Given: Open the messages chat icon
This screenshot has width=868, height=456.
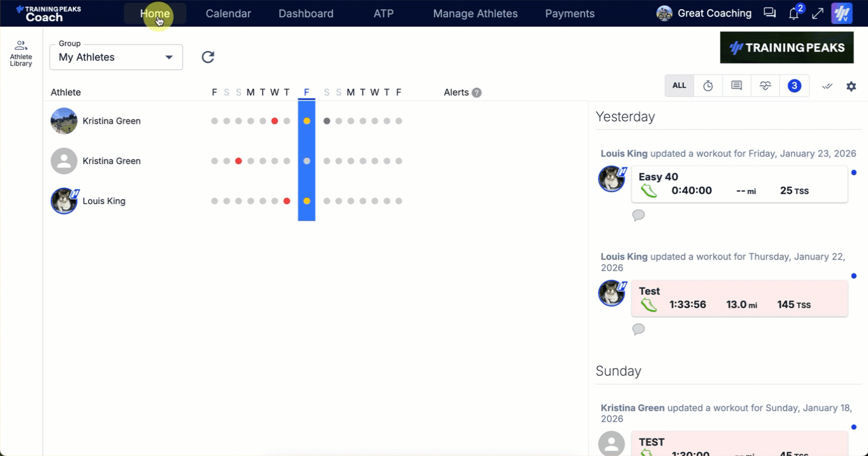Looking at the screenshot, I should point(770,13).
